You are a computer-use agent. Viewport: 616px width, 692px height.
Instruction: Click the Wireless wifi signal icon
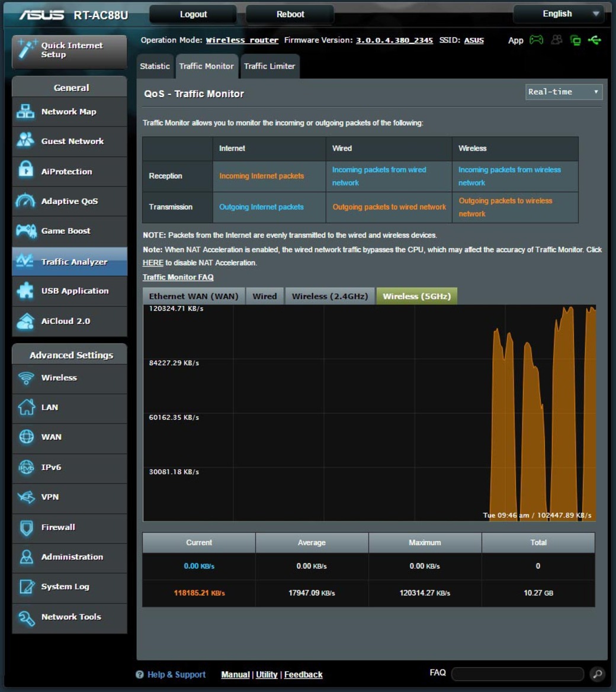coord(26,378)
